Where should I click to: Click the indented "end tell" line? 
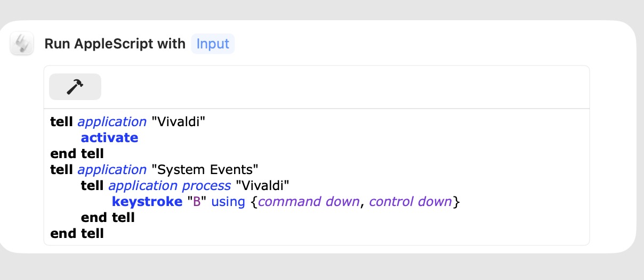[x=108, y=218]
